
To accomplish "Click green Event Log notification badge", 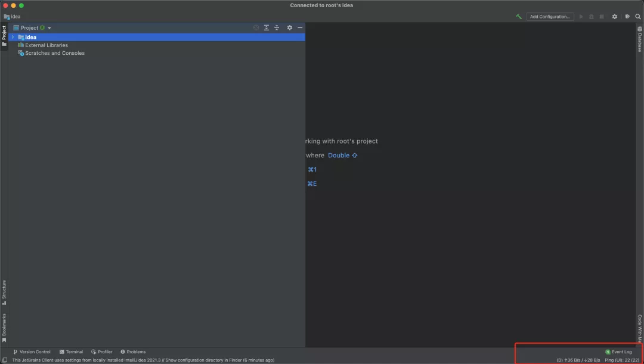I will [608, 352].
